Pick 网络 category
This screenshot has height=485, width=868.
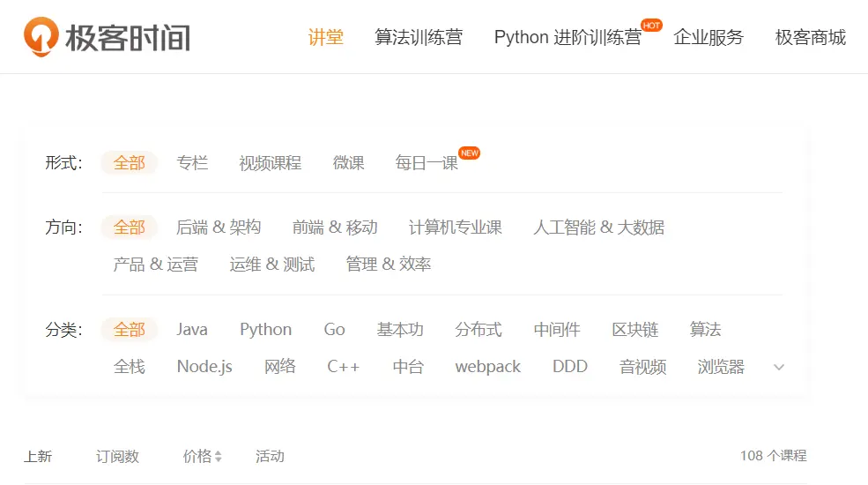[279, 367]
